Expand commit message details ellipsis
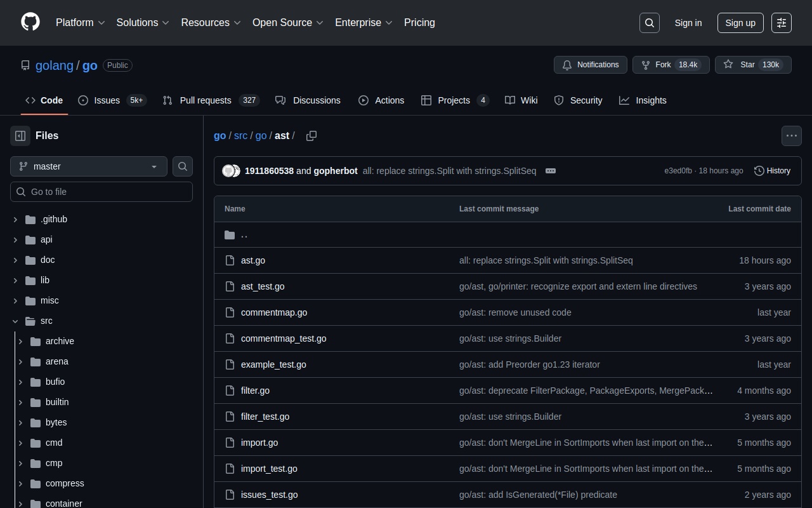 [551, 171]
